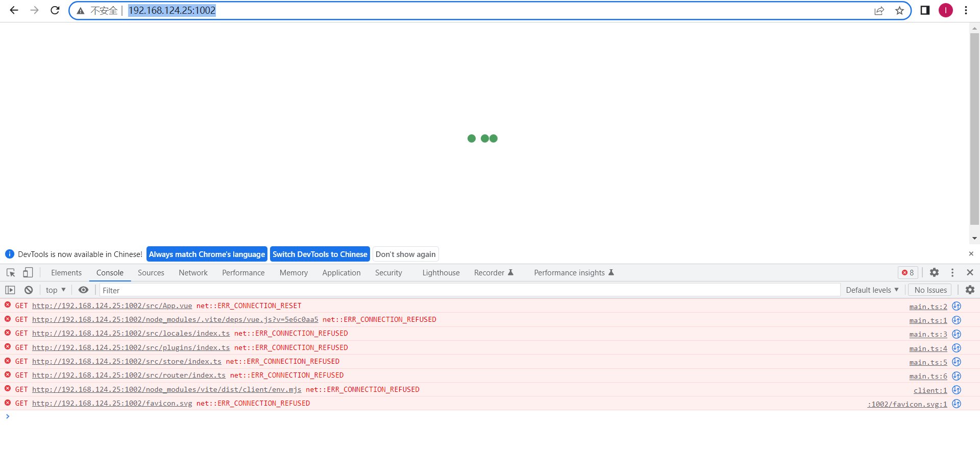The image size is (980, 469).
Task: Open DevTools settings gear
Action: tap(935, 272)
